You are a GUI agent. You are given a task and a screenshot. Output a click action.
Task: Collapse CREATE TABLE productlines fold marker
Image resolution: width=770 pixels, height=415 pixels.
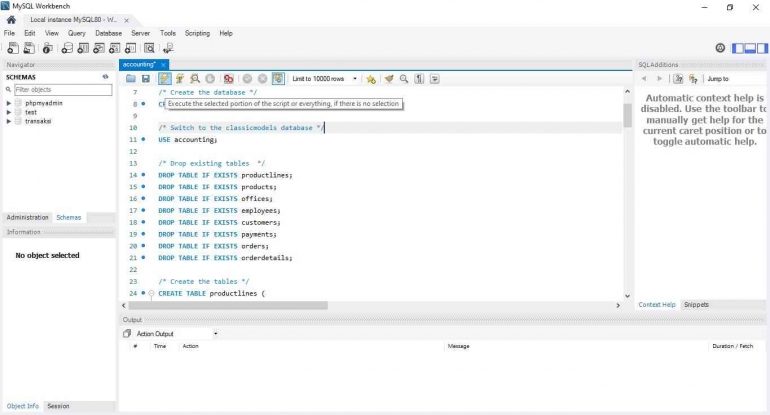[151, 293]
